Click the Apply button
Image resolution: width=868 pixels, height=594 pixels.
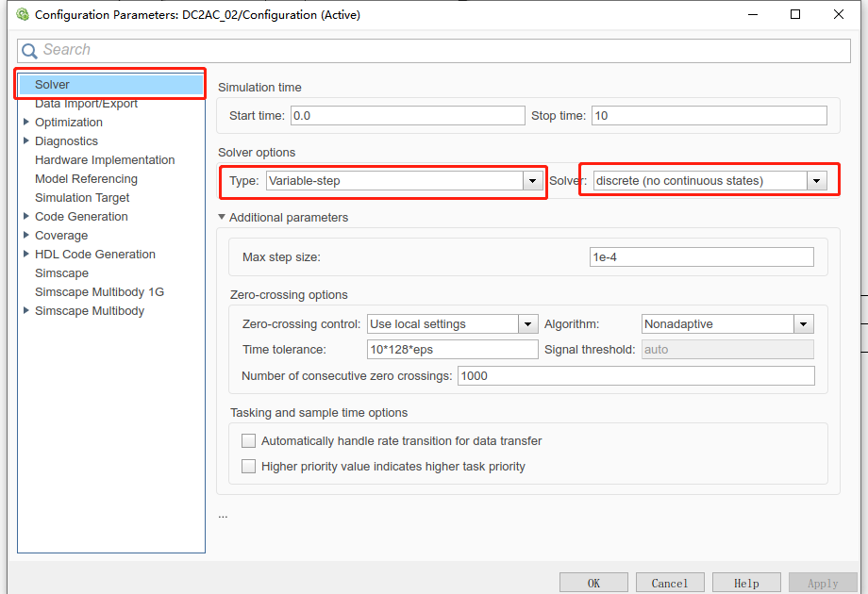(823, 583)
